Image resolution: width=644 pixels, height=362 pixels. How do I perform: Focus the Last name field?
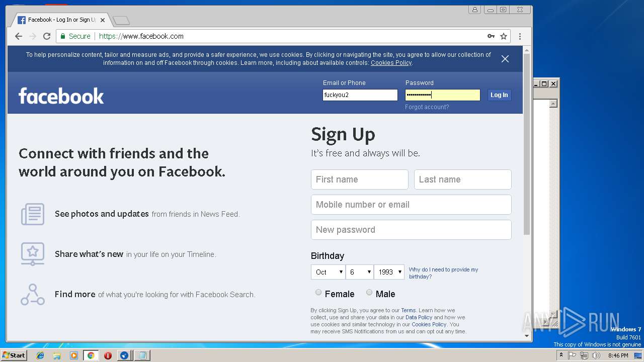463,179
